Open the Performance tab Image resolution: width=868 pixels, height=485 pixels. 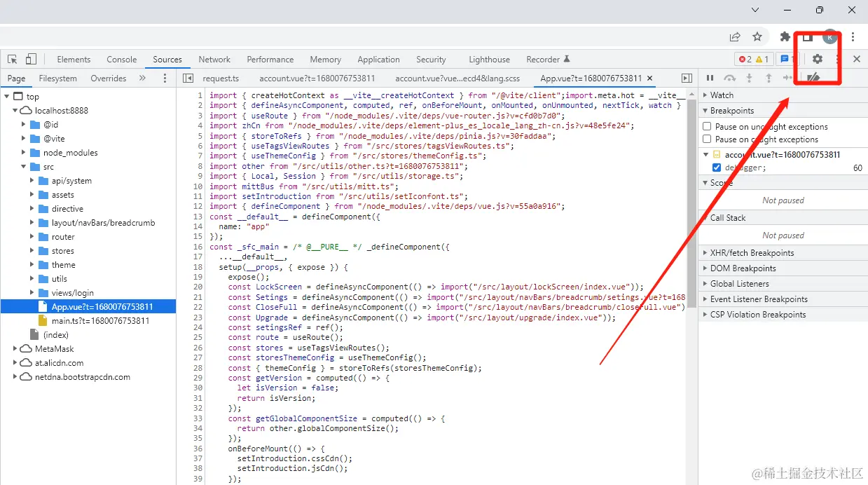(x=270, y=60)
